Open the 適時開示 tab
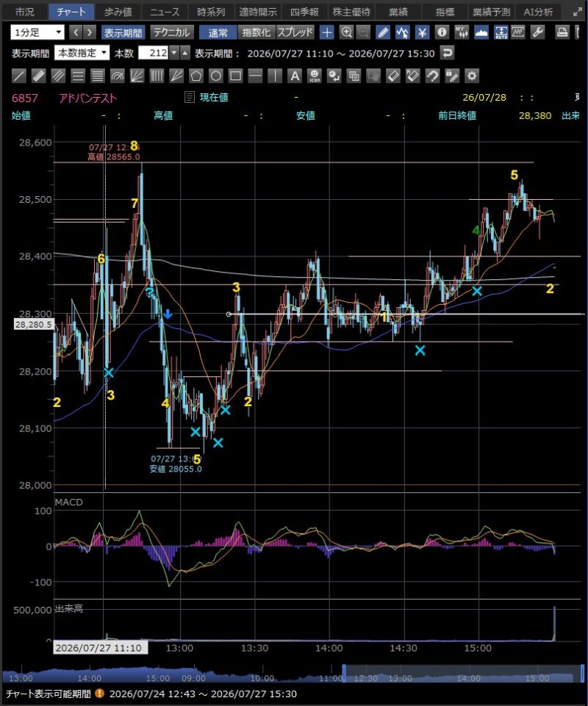Viewport: 588px width, 706px height. [258, 12]
